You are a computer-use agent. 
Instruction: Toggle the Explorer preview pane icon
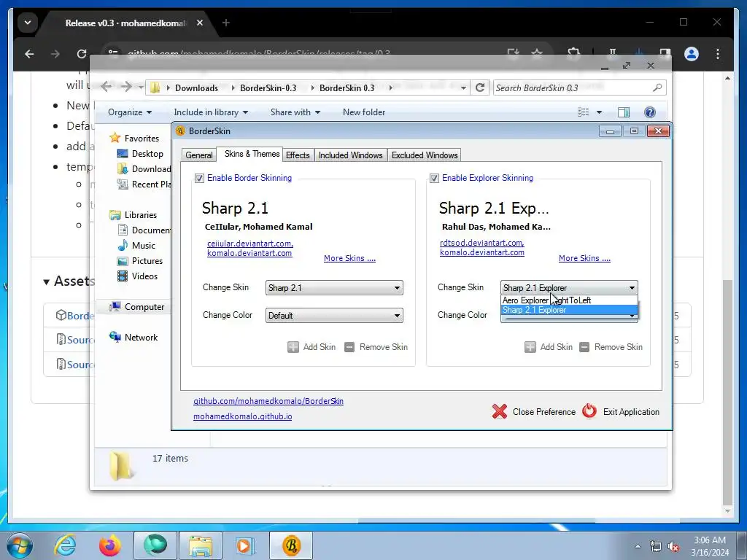[624, 112]
